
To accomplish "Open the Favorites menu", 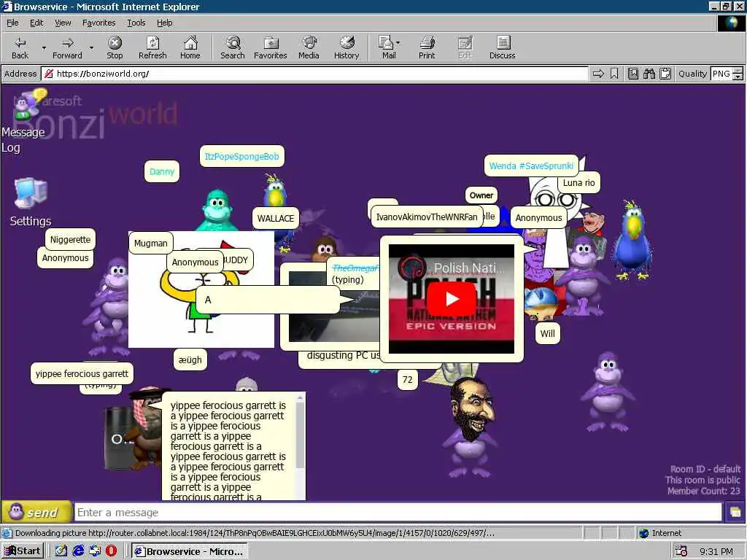I will [x=98, y=23].
